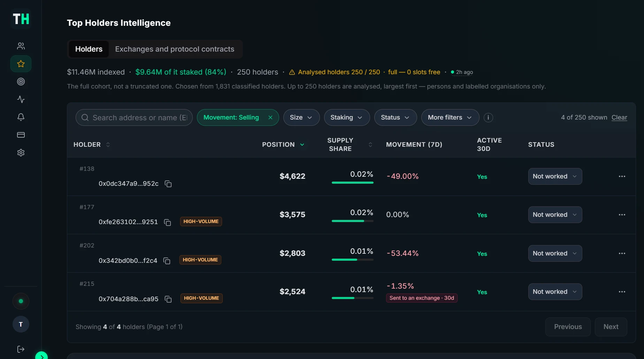Click the 2h ago refresh indicator
Viewport: 644px width, 359px height.
coord(462,72)
